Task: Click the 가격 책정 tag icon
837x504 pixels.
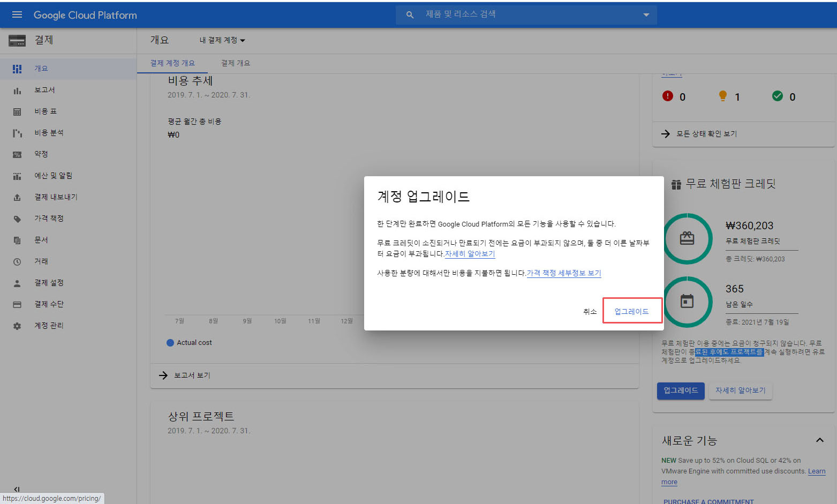Action: point(17,219)
